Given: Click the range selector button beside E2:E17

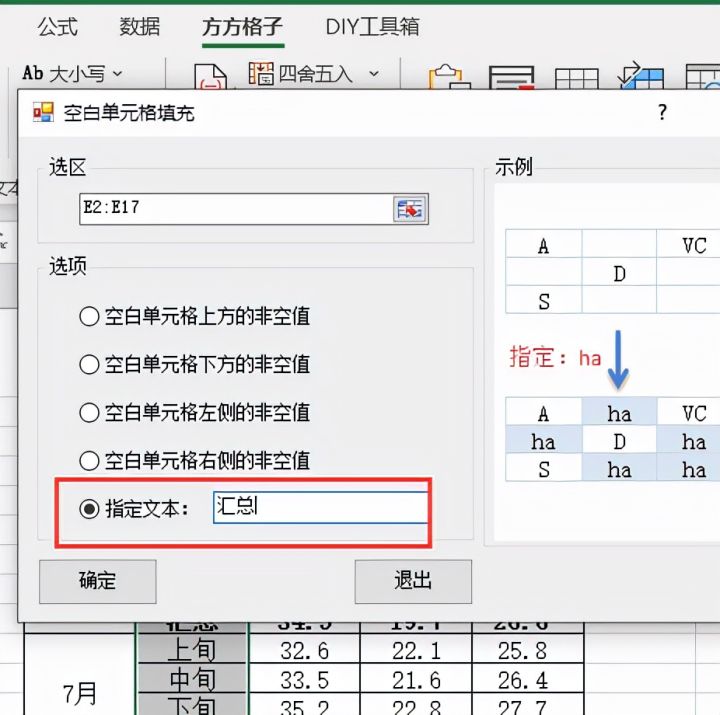Looking at the screenshot, I should [x=410, y=209].
